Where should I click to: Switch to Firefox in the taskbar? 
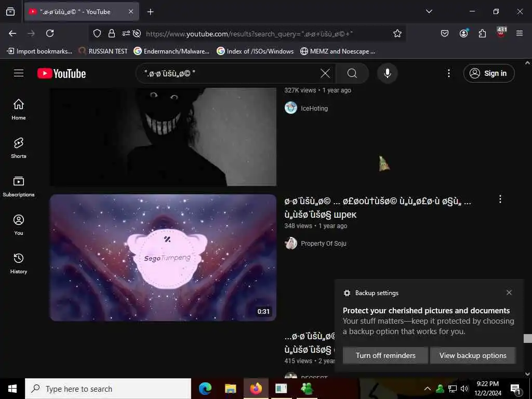(256, 389)
